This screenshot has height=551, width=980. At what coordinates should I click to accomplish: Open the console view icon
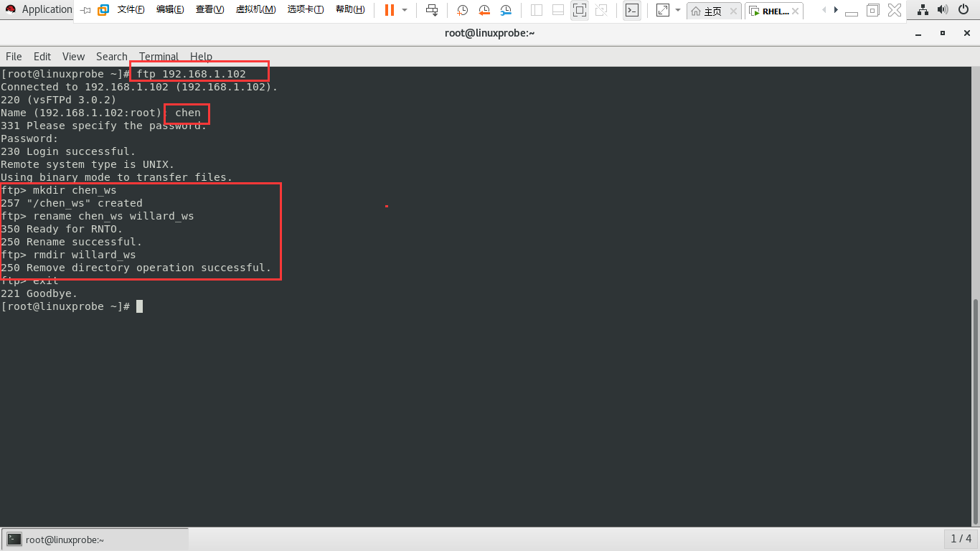click(x=631, y=10)
